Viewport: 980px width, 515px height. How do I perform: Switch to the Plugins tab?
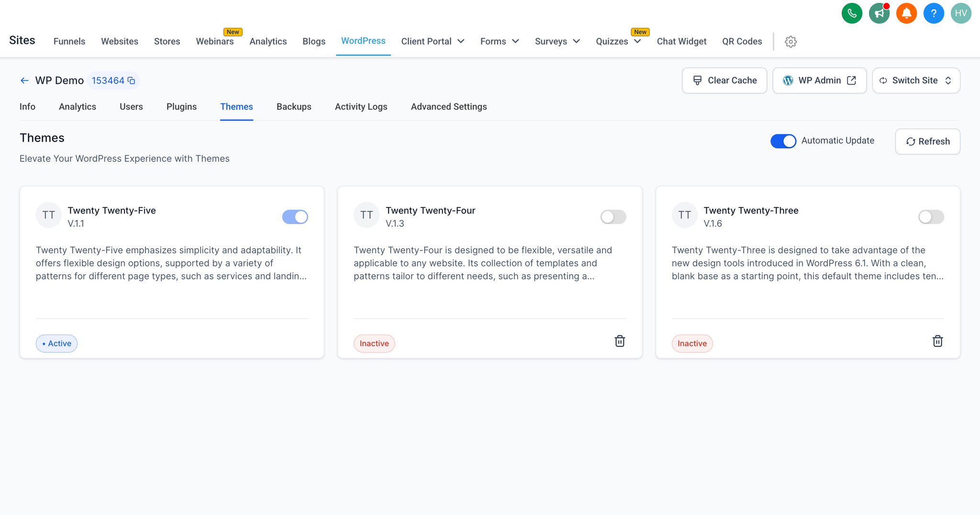pos(181,107)
